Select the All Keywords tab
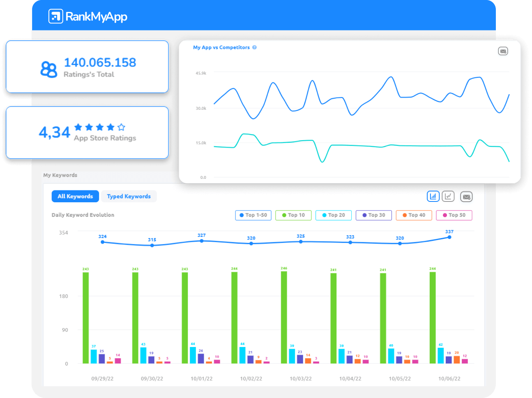This screenshot has width=532, height=398. pyautogui.click(x=75, y=196)
